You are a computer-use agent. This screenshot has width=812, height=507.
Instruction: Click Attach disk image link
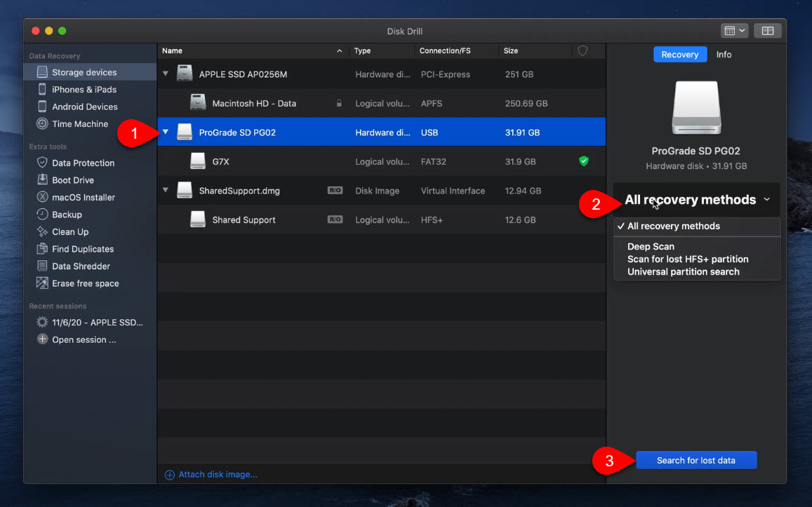pos(211,475)
